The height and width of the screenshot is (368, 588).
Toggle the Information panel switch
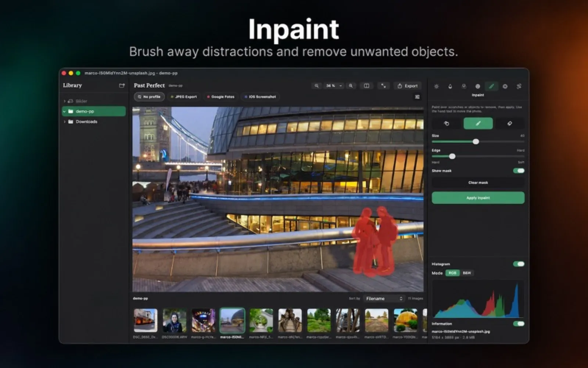(519, 324)
